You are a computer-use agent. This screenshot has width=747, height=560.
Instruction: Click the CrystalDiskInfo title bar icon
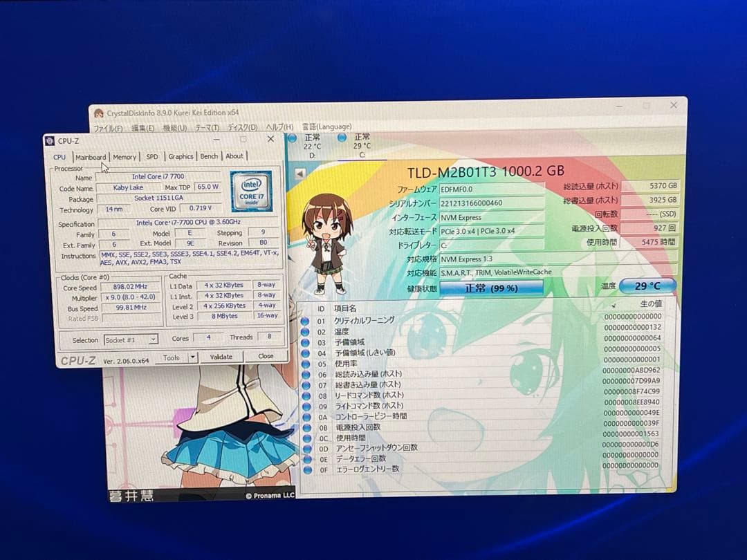pyautogui.click(x=99, y=113)
